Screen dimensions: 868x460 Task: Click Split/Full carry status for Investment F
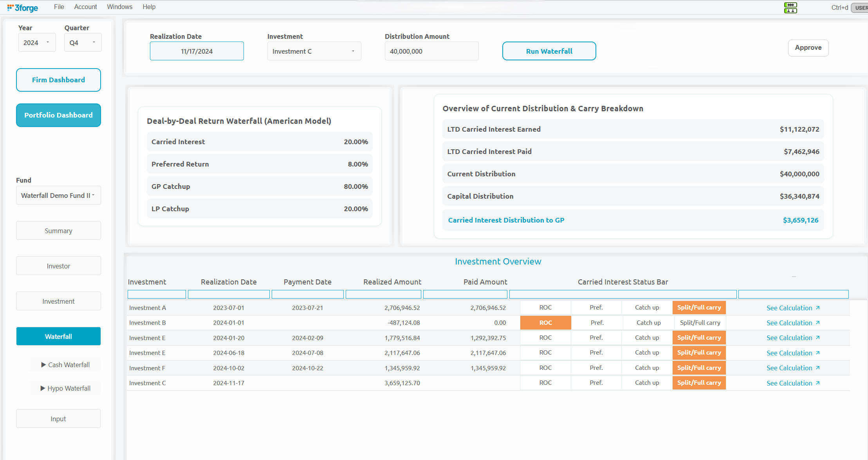click(699, 368)
